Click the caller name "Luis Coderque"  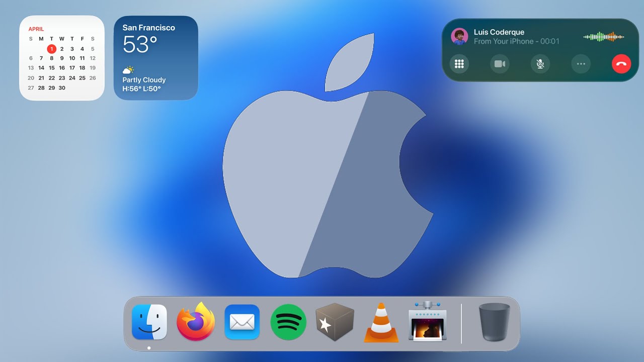[499, 32]
